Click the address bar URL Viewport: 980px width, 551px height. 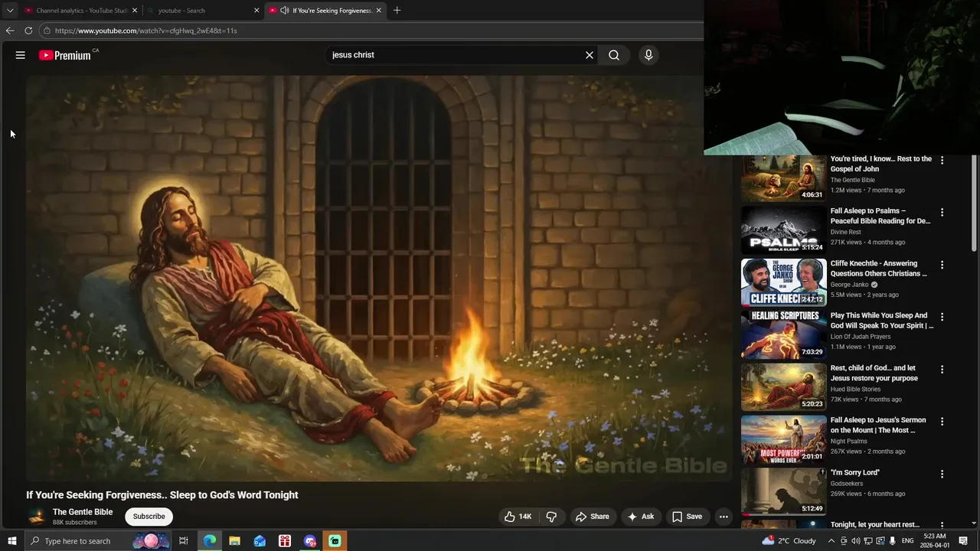point(145,31)
